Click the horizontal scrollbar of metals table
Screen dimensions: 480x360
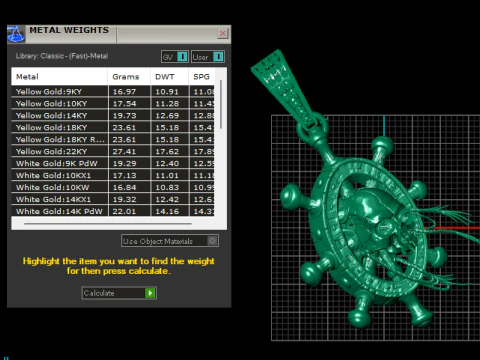click(108, 224)
